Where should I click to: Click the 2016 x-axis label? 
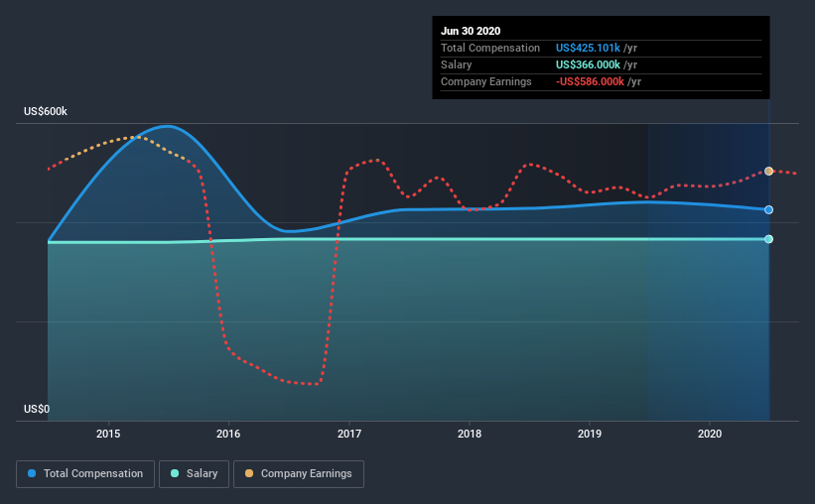228,434
